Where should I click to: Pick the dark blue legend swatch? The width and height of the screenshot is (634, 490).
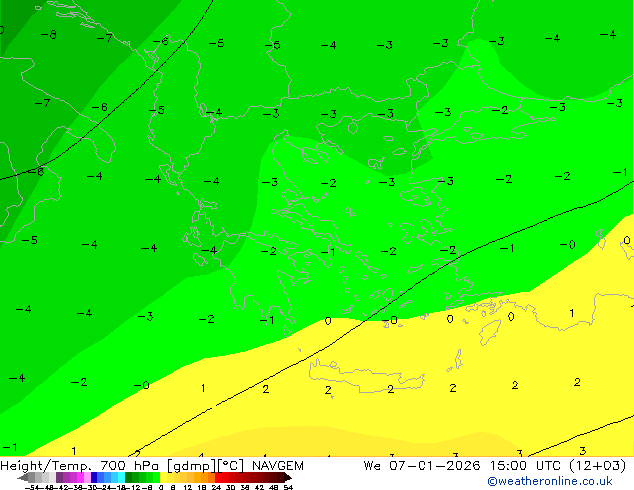pos(94,477)
